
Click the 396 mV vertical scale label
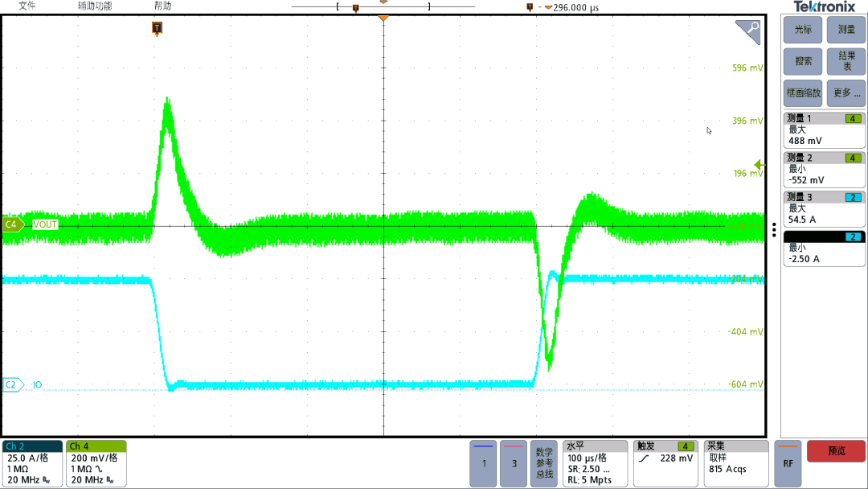coord(747,121)
